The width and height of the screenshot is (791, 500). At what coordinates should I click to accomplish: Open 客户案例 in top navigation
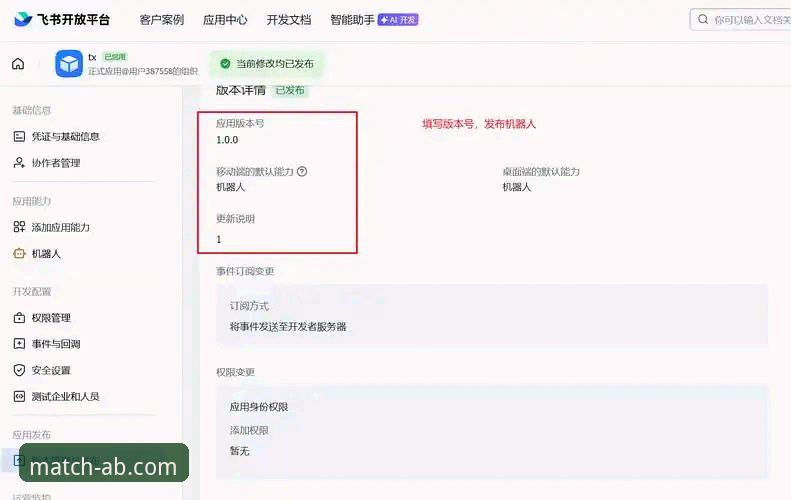pyautogui.click(x=162, y=20)
